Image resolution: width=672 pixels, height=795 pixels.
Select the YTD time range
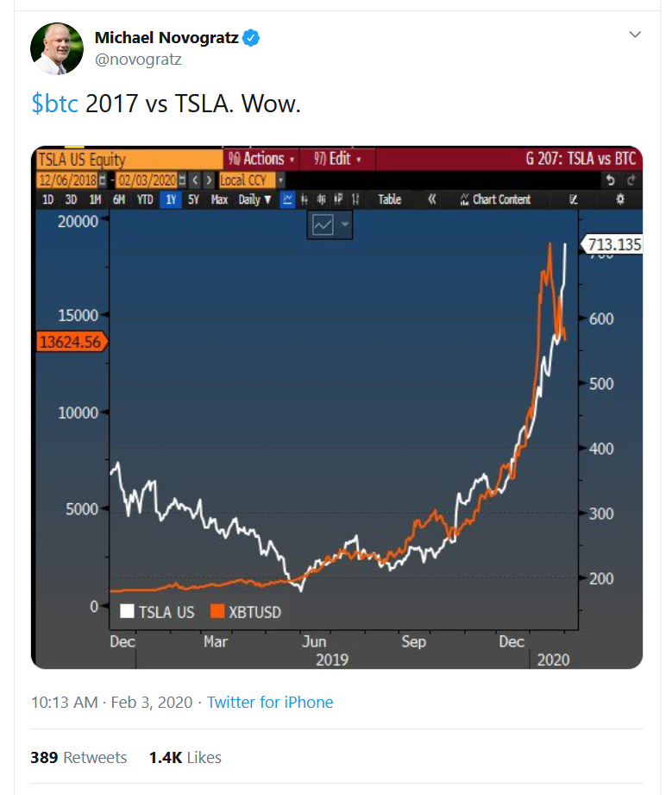tap(145, 199)
